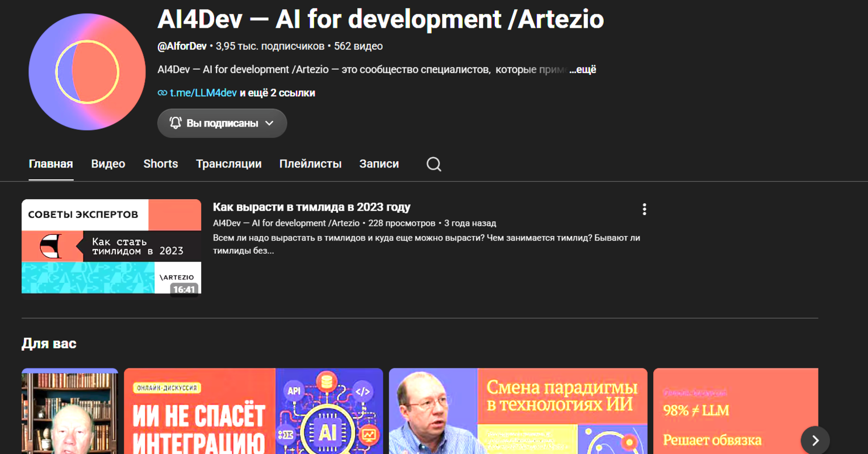Click the AI4Dev channel avatar
868x454 pixels.
[x=87, y=72]
